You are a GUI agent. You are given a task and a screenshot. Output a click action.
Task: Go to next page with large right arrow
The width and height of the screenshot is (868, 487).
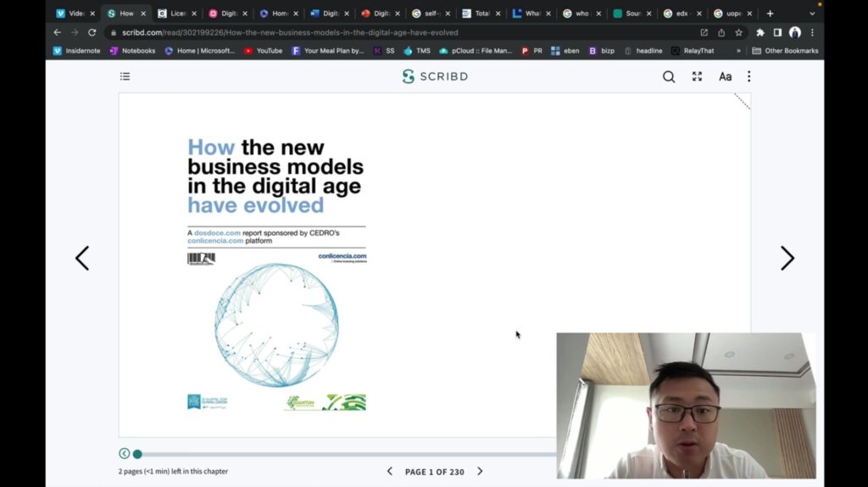click(787, 258)
